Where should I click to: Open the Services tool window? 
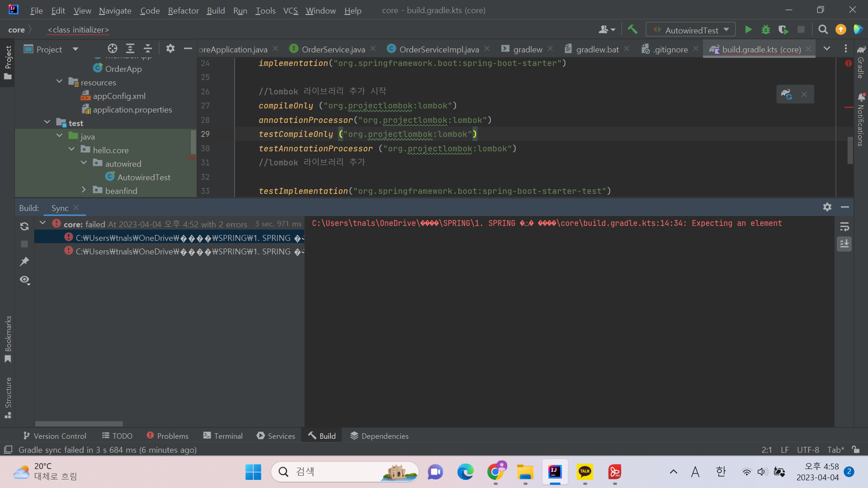(x=276, y=436)
